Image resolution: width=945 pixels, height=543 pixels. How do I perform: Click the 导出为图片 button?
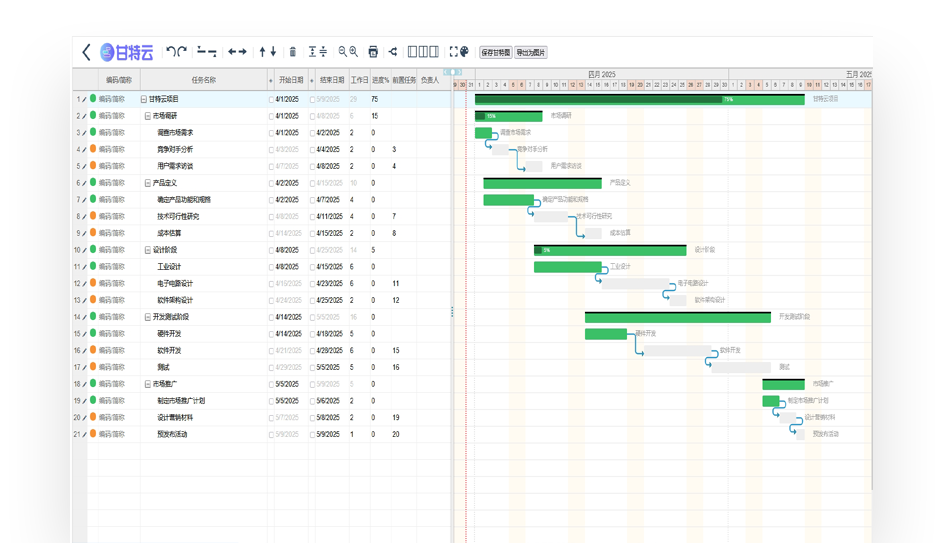531,52
